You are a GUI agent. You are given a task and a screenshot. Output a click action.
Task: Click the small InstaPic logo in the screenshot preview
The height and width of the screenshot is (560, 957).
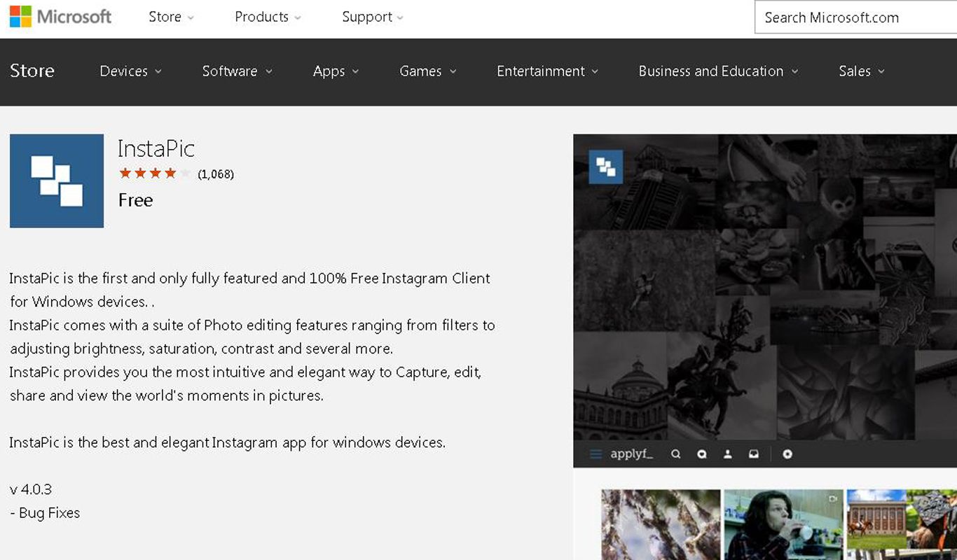[606, 167]
